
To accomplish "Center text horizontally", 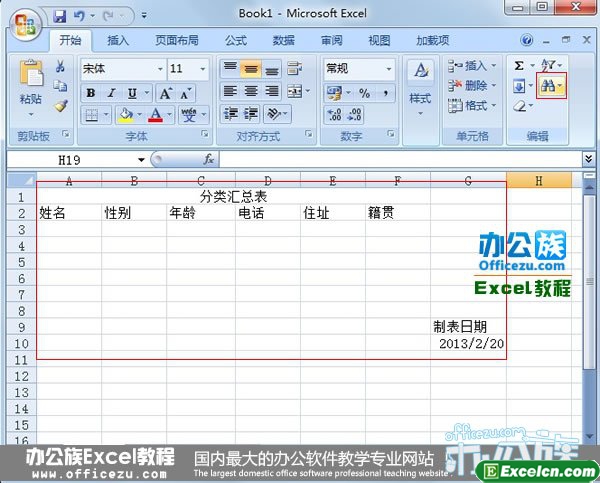I will click(251, 91).
